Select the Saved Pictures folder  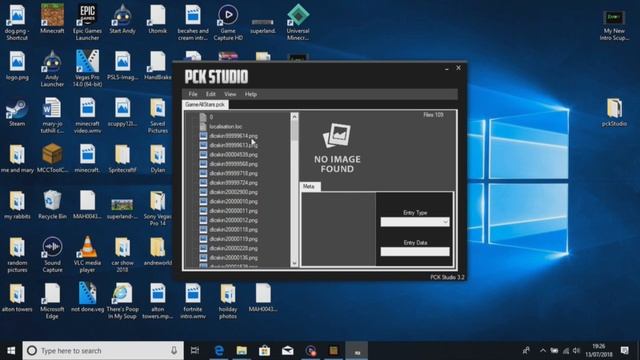[158, 115]
